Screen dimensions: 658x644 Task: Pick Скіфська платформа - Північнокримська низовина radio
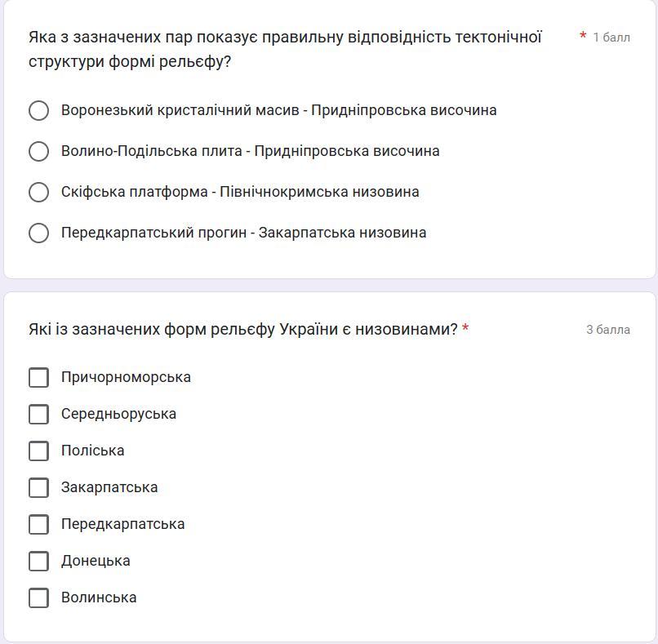pos(38,192)
